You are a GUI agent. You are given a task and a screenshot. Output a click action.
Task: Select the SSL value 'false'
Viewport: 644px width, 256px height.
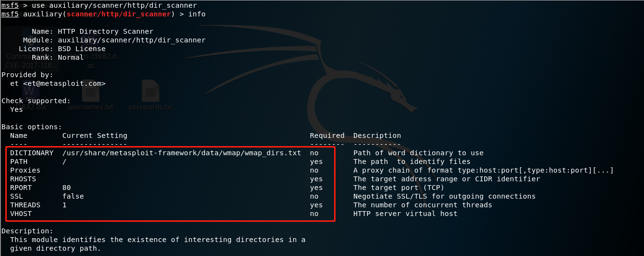pyautogui.click(x=73, y=196)
